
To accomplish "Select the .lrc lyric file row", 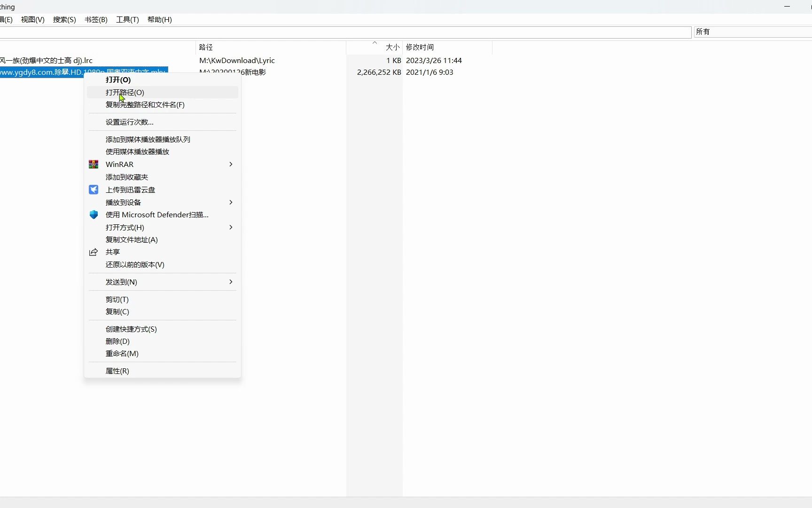I will click(46, 60).
